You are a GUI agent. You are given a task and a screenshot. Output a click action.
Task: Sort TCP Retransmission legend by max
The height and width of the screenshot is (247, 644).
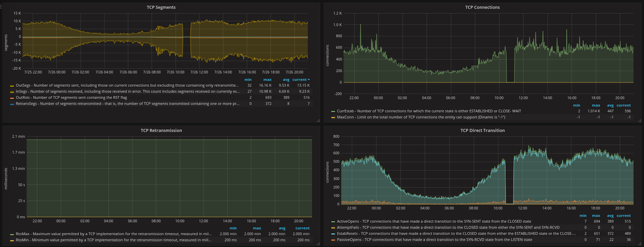pyautogui.click(x=257, y=228)
